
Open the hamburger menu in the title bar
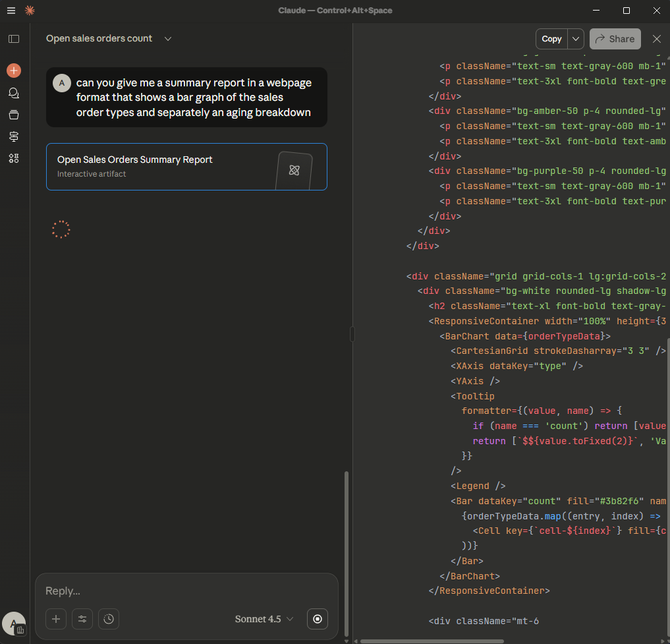click(x=11, y=11)
